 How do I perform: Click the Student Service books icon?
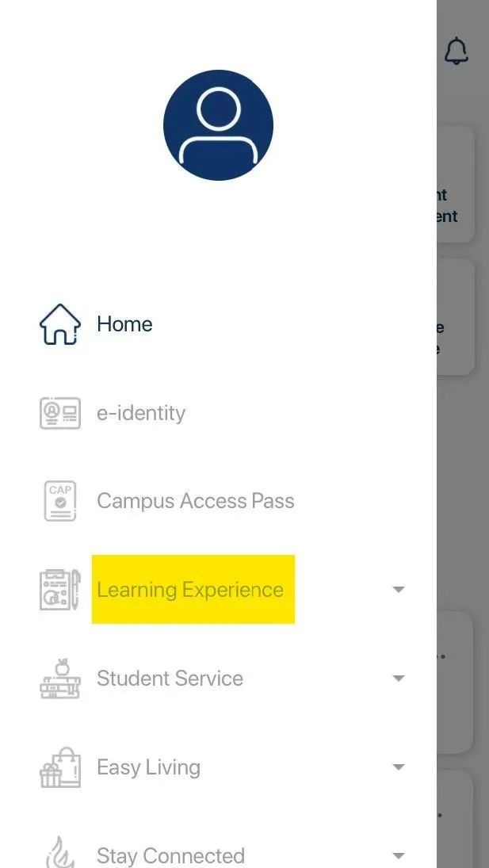point(59,678)
